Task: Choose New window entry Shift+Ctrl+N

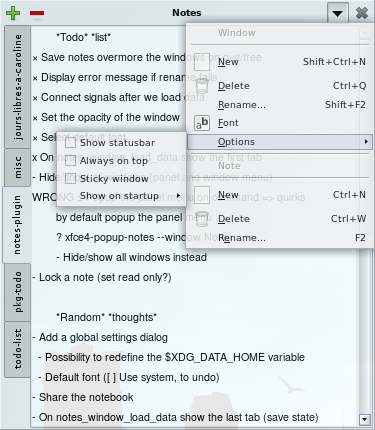Action: tap(279, 62)
